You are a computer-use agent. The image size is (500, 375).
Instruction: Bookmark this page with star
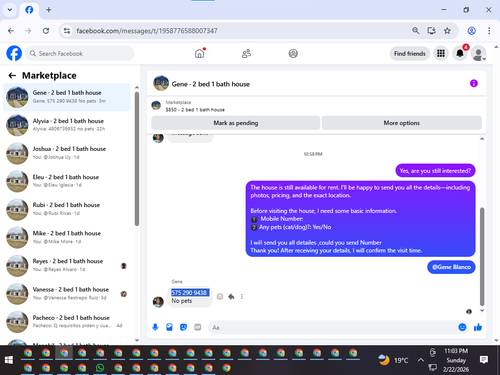447,31
